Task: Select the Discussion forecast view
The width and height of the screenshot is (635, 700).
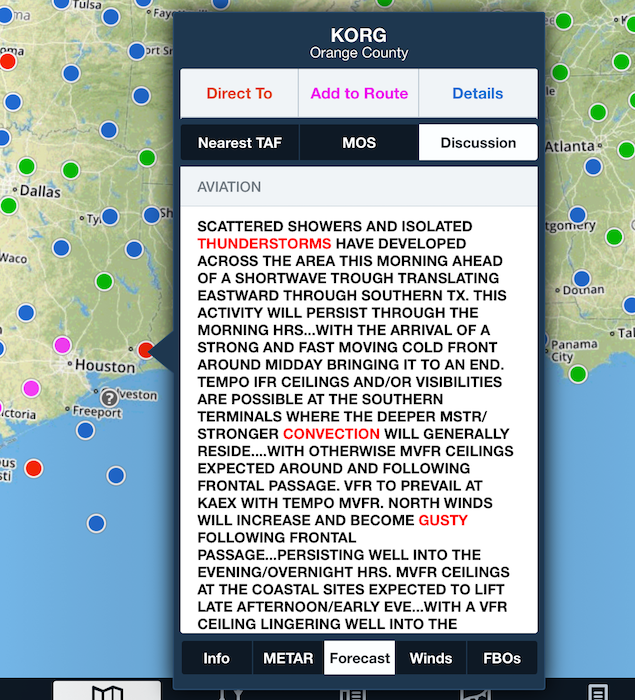Action: (478, 143)
